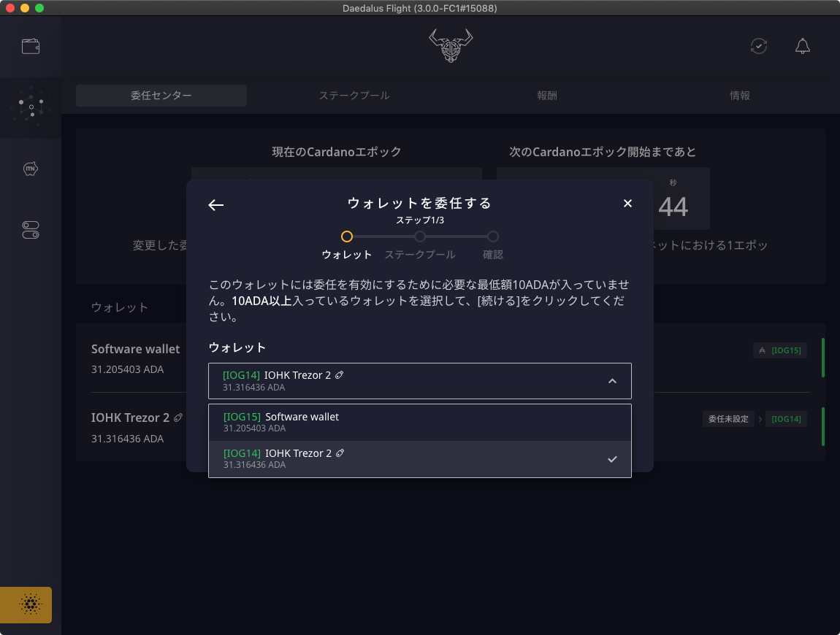Choose [IOG15] Software wallet option
This screenshot has width=840, height=635.
click(x=420, y=423)
